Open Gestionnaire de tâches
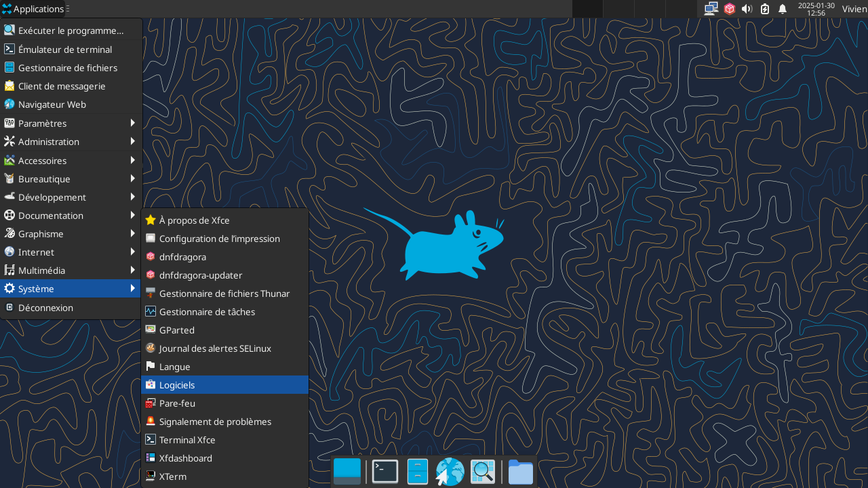 pos(224,312)
